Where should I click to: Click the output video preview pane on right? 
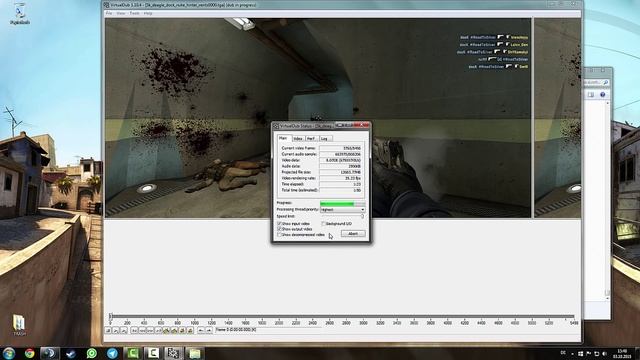coord(558,118)
